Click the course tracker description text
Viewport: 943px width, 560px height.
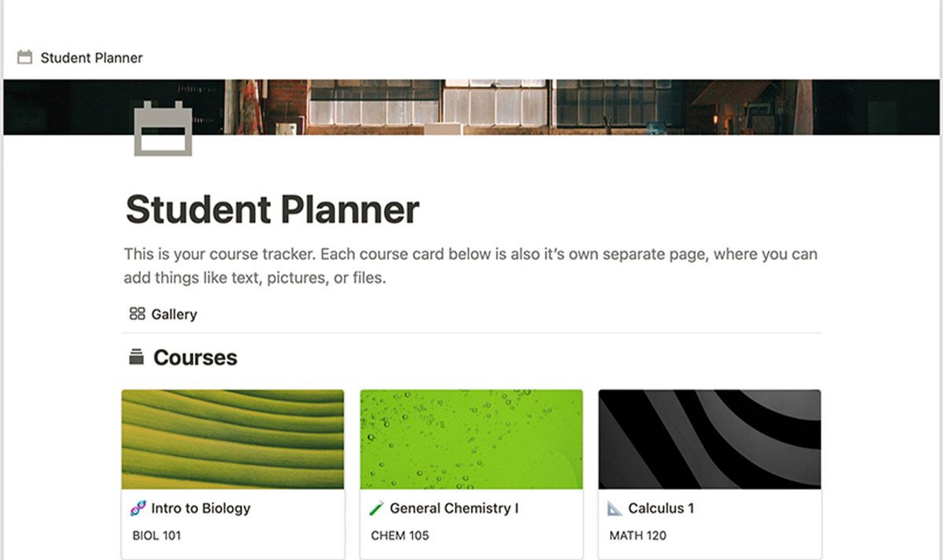(x=470, y=265)
